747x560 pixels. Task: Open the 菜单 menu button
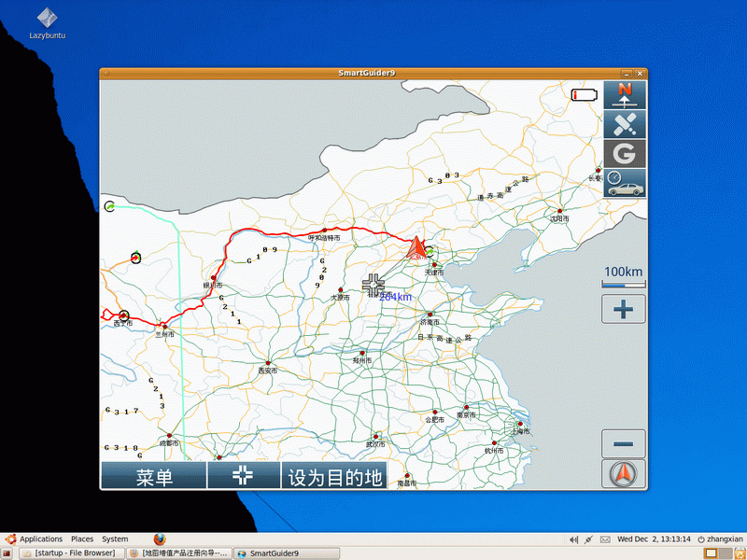coord(152,475)
